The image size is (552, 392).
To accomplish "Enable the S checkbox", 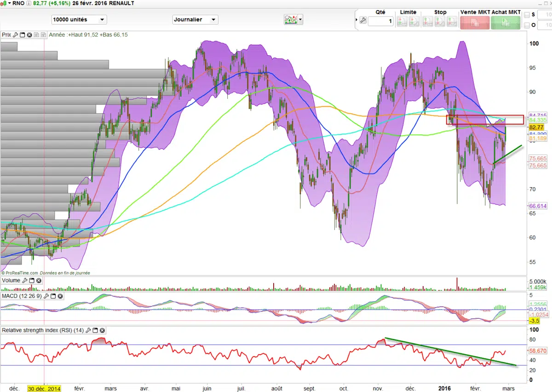I will coord(527,15).
